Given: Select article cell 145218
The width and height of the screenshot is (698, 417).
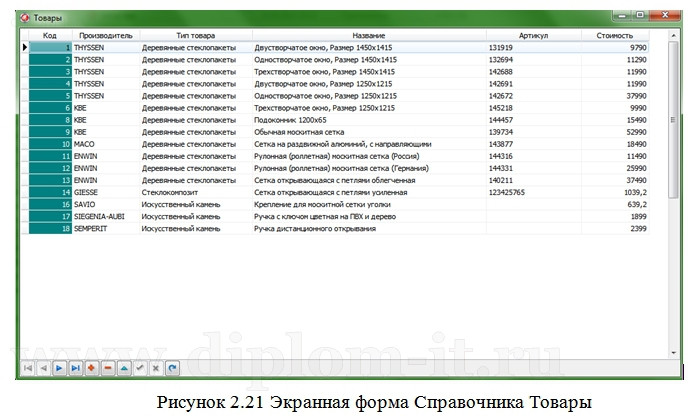Looking at the screenshot, I should tap(534, 108).
